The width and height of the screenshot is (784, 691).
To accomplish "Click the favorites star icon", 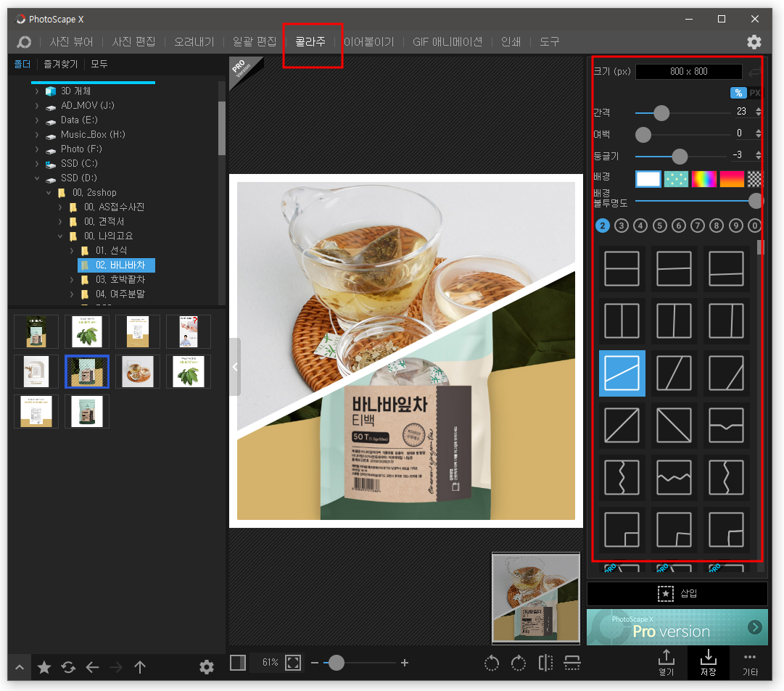I will (x=44, y=667).
